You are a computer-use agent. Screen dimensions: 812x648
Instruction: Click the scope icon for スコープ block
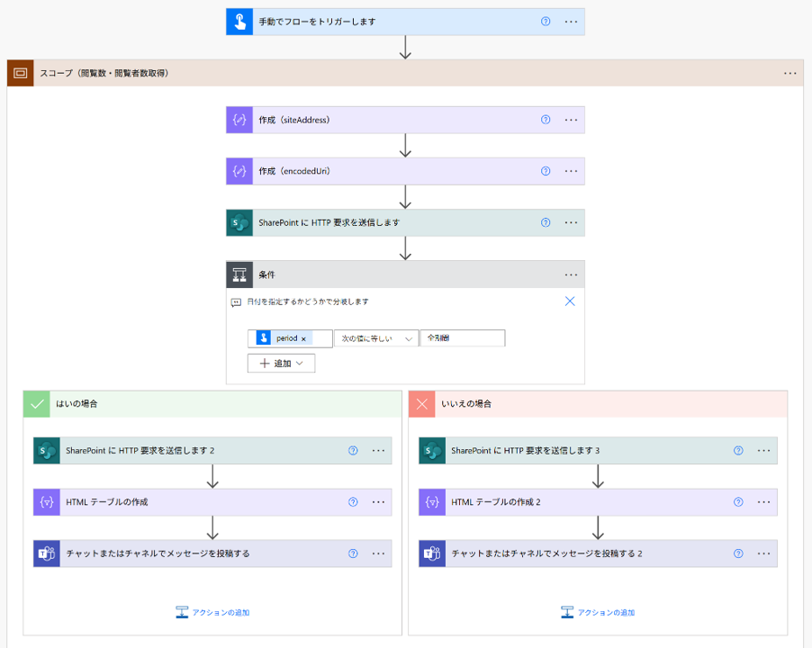(x=21, y=73)
